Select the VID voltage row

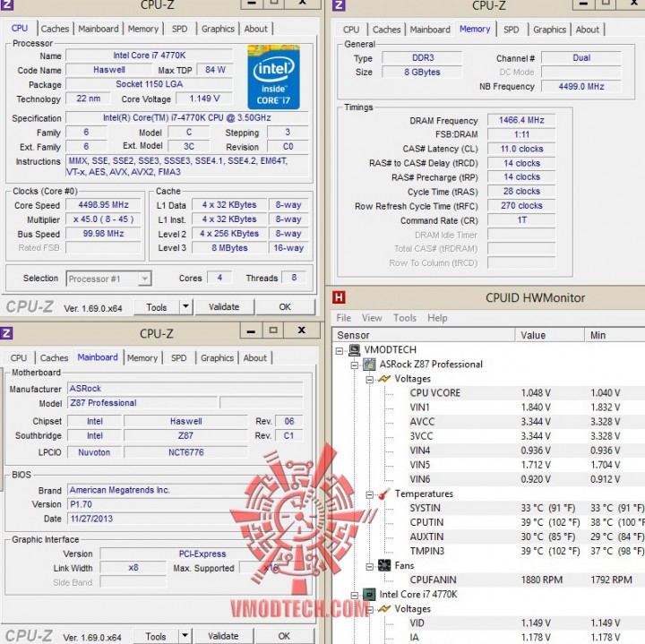pyautogui.click(x=527, y=623)
